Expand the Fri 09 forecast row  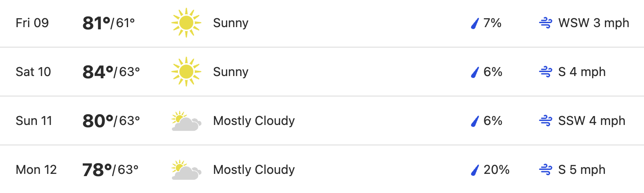click(322, 23)
